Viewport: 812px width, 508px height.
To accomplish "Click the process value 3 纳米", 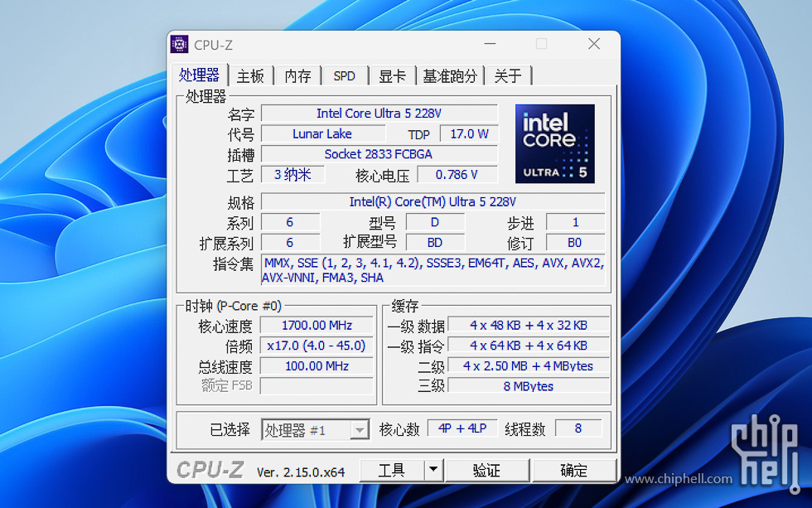I will tap(292, 175).
